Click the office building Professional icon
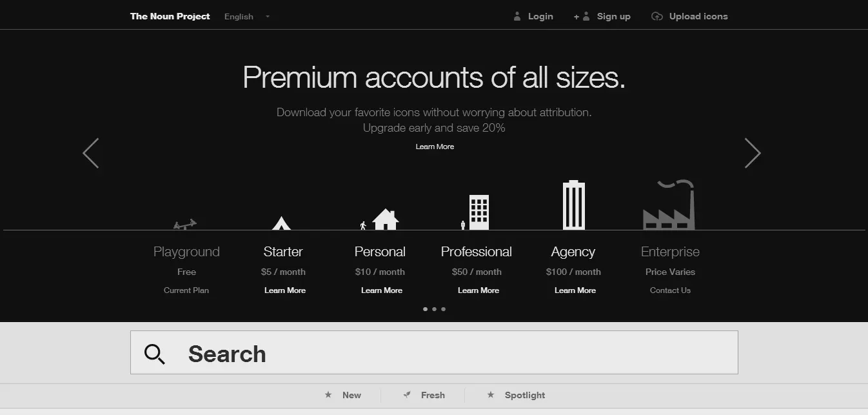This screenshot has height=415, width=868. pyautogui.click(x=478, y=212)
